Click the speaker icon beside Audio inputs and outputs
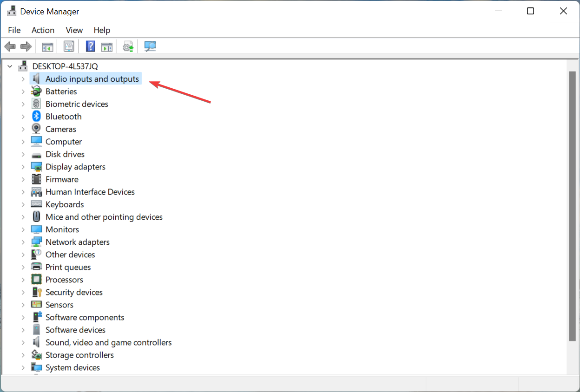This screenshot has height=392, width=580. [36, 79]
